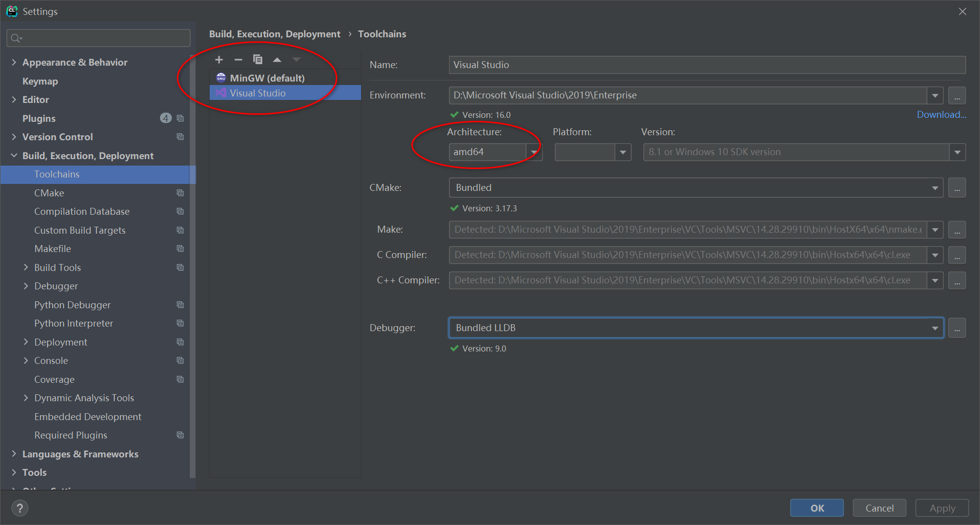Expand the Appearance & Behavior section
Screen dimensions: 980x525
coord(13,62)
